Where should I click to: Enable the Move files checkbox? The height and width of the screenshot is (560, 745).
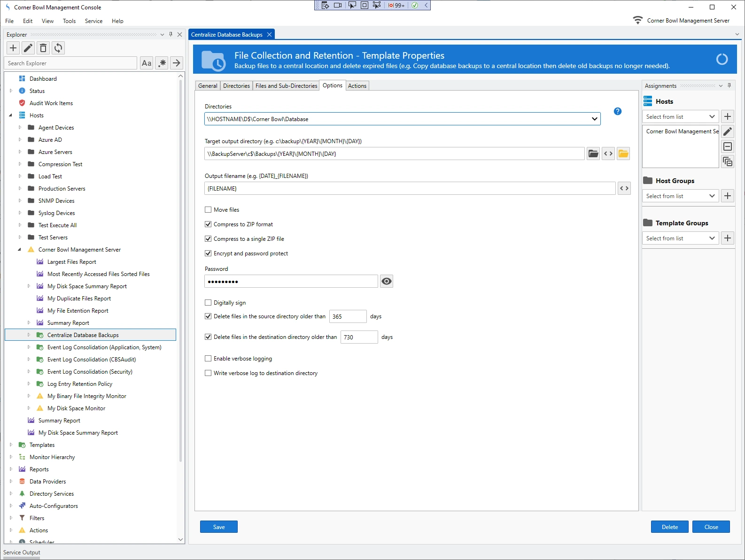tap(208, 210)
